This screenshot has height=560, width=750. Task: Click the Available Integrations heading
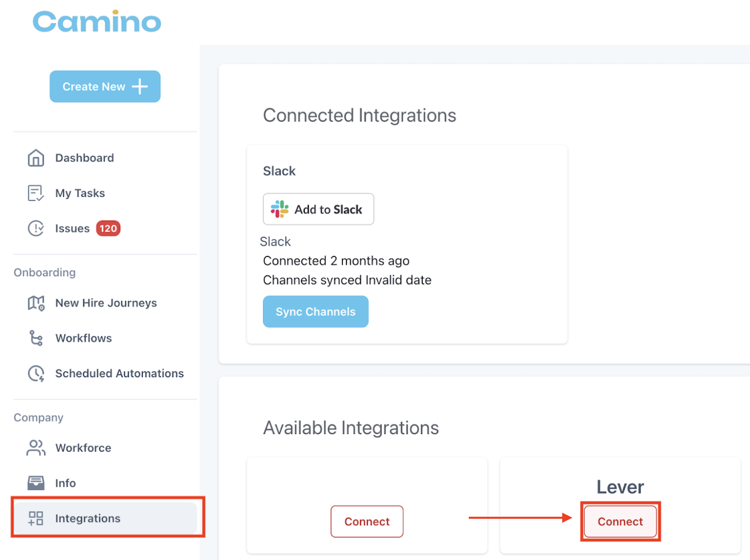coord(351,428)
